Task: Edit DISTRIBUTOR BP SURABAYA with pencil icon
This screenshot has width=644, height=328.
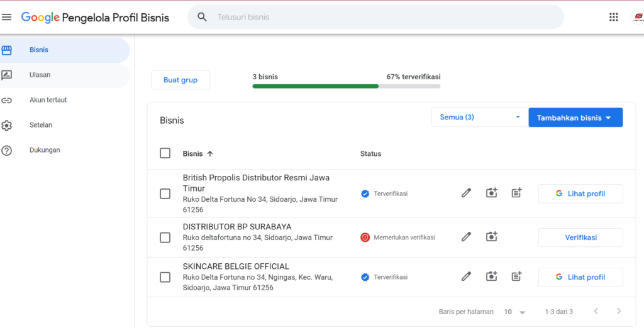Action: pyautogui.click(x=466, y=237)
